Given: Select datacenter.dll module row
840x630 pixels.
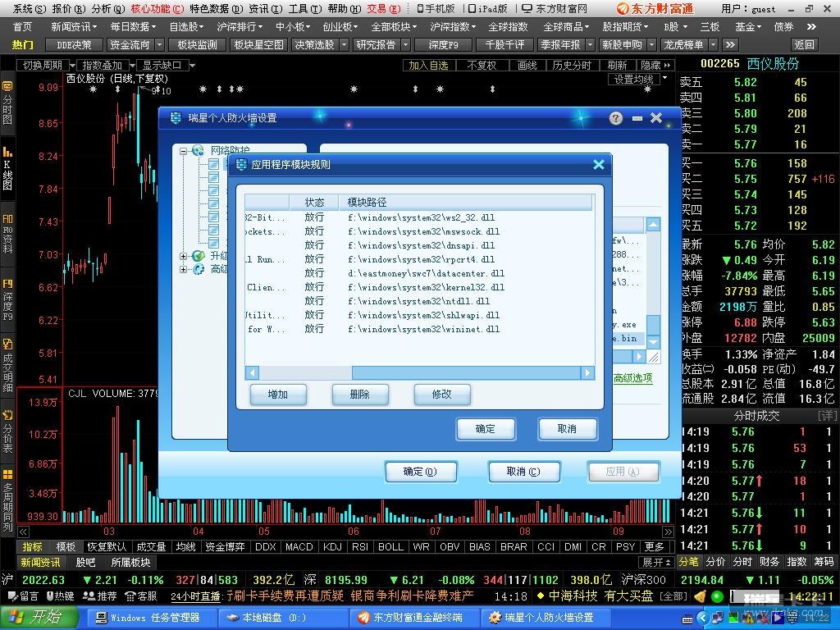Looking at the screenshot, I should [x=419, y=273].
